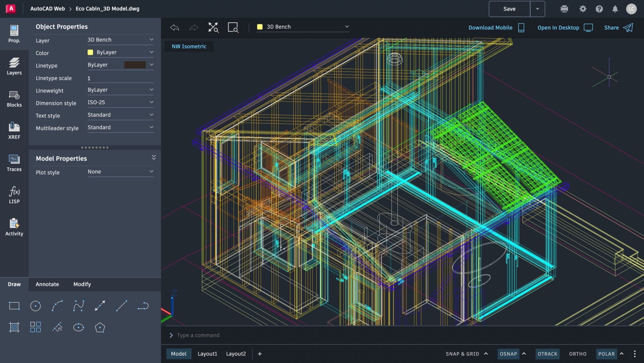Toggle OTRACK in status bar
644x363 pixels.
tap(547, 354)
